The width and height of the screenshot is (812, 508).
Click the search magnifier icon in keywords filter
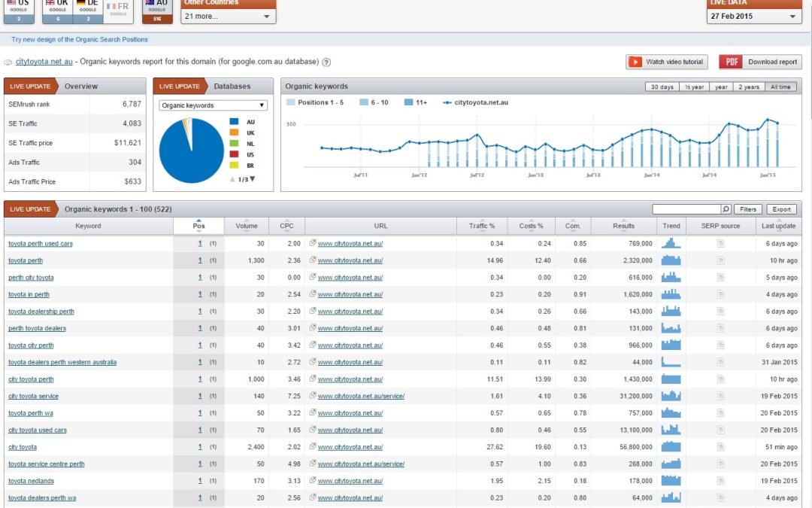tap(726, 209)
